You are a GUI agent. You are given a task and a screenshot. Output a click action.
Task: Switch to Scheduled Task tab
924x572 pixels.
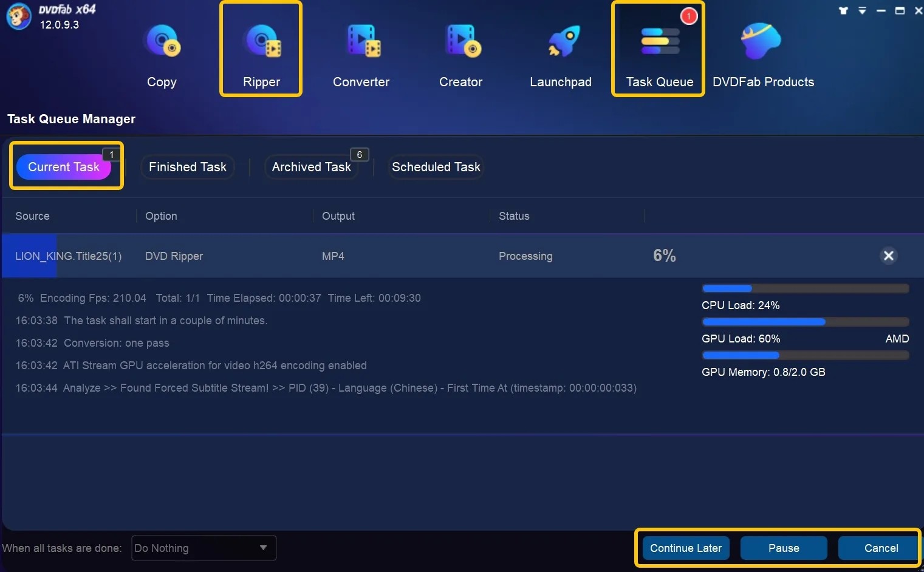[436, 167]
